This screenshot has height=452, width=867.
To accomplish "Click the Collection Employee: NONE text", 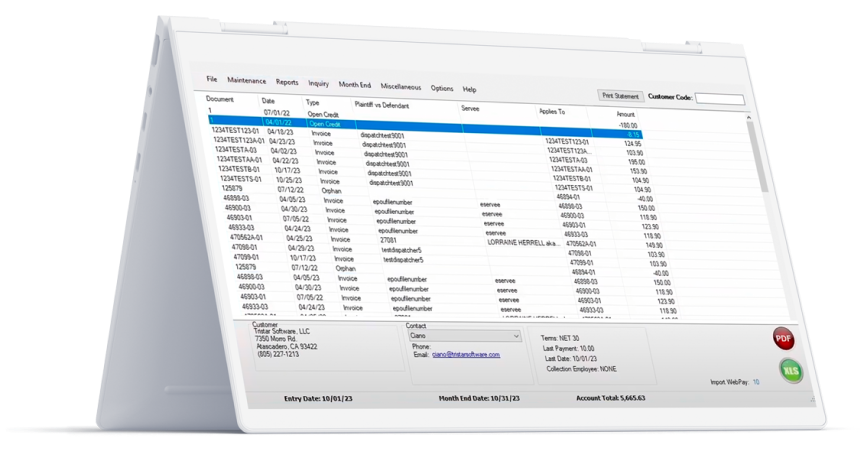I will point(581,368).
